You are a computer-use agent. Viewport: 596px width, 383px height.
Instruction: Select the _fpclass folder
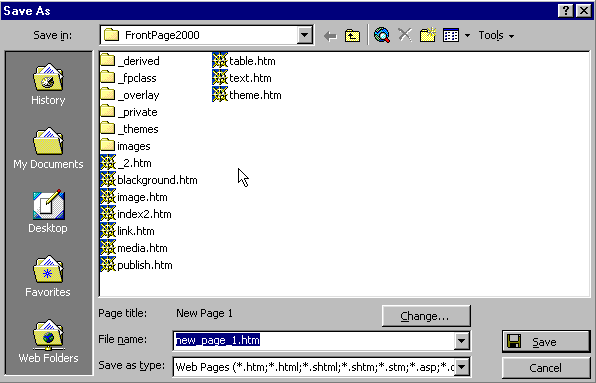128,78
